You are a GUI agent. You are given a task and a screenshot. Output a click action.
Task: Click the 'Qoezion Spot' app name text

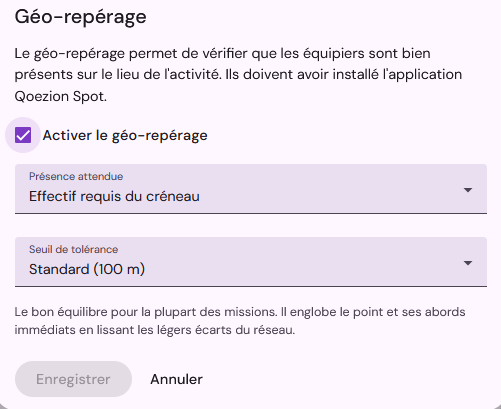click(x=61, y=96)
